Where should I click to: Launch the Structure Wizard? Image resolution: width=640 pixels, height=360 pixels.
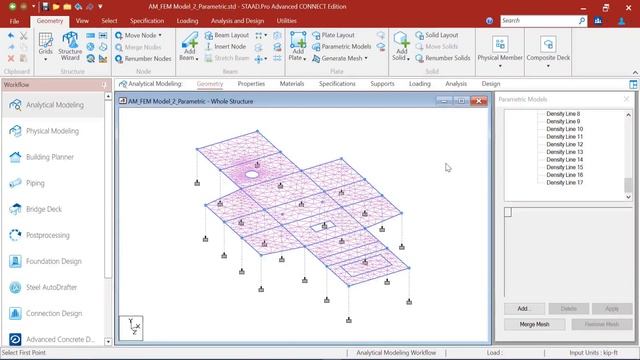[x=70, y=46]
